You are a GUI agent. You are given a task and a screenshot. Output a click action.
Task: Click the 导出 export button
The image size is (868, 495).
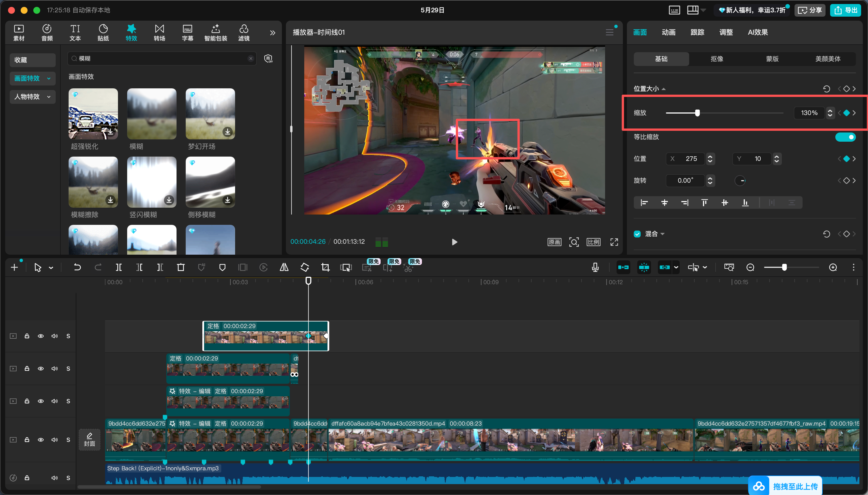[846, 10]
